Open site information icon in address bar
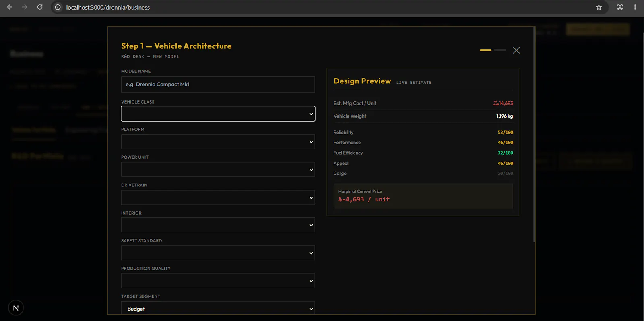 58,7
